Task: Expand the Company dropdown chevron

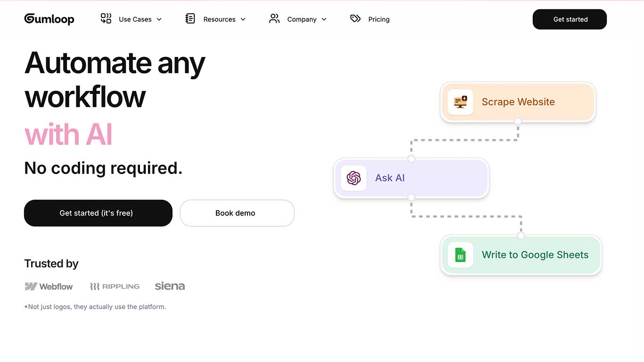Action: tap(324, 19)
